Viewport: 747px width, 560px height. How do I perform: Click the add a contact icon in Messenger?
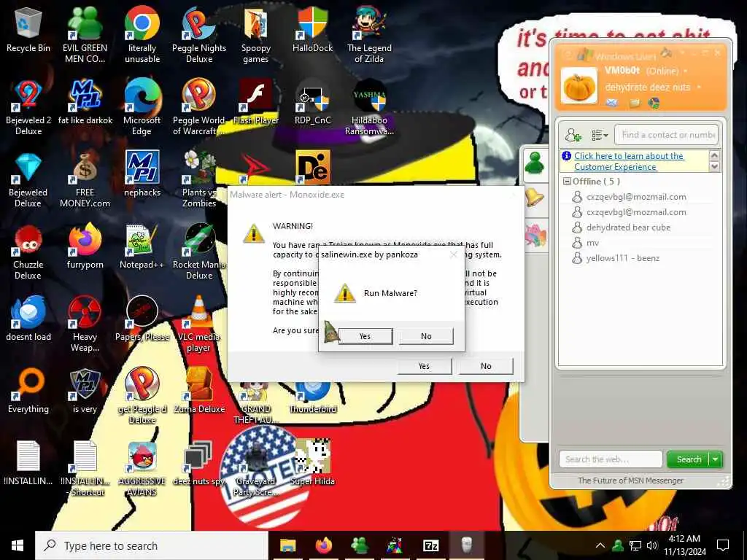pos(573,135)
